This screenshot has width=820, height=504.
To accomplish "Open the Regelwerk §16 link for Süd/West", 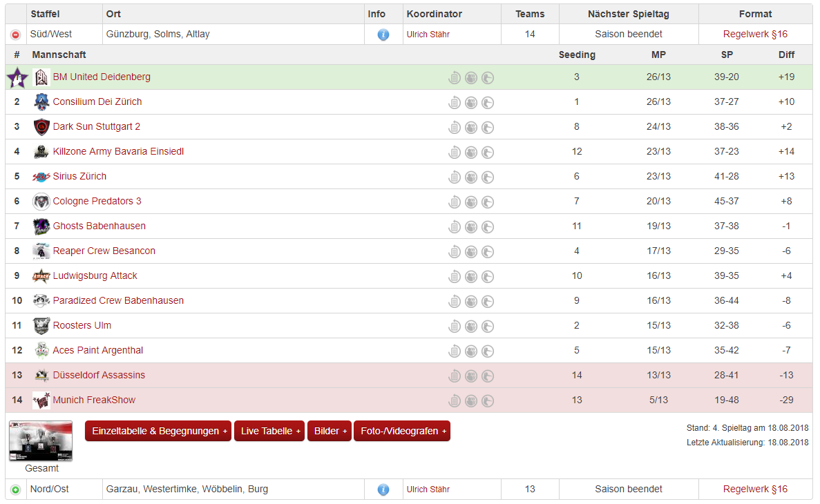I will point(755,34).
